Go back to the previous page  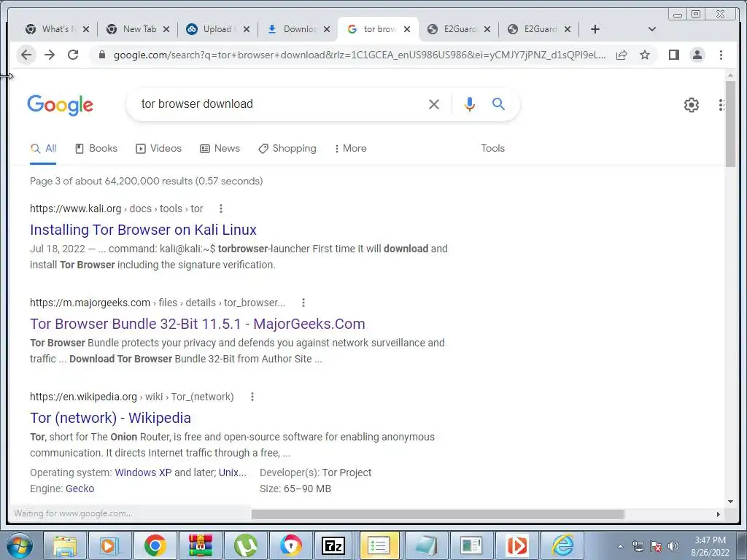(26, 55)
